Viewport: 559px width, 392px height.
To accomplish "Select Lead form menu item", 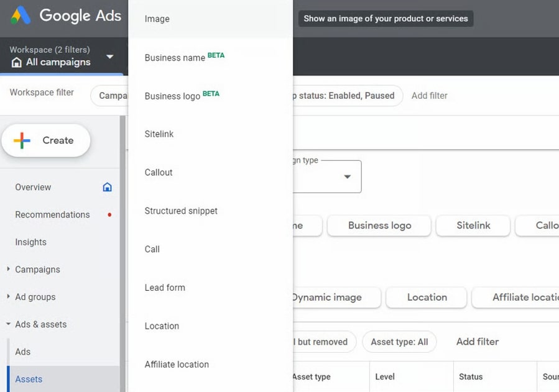I will pyautogui.click(x=210, y=288).
